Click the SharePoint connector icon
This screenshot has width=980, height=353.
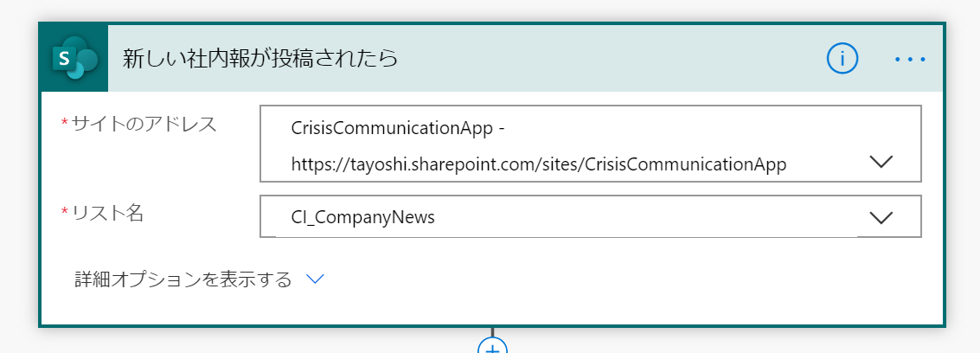(x=75, y=59)
